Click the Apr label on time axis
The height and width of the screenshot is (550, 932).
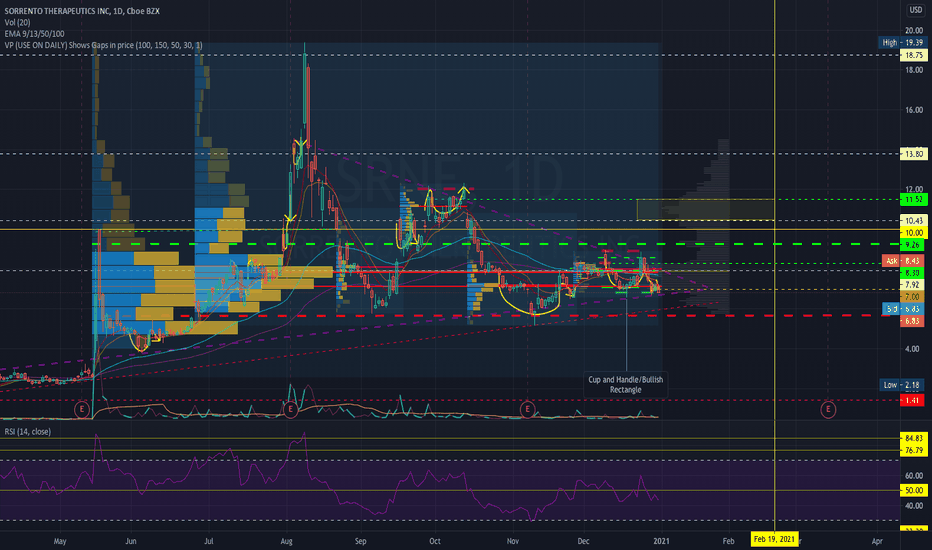877,541
